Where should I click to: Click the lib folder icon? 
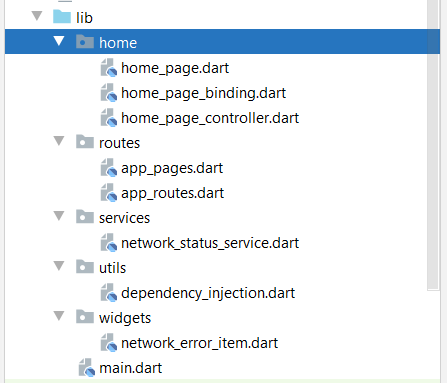coord(62,17)
